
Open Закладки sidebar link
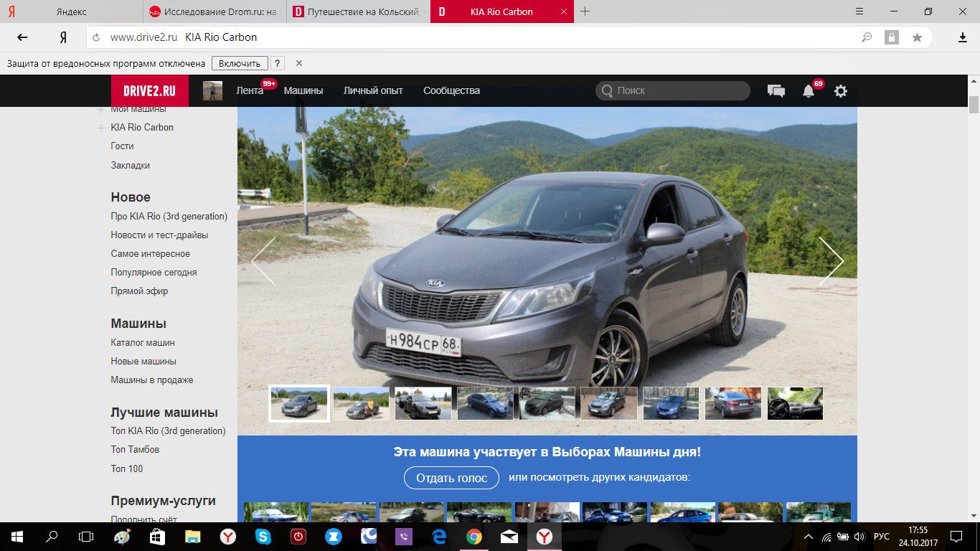[x=130, y=165]
